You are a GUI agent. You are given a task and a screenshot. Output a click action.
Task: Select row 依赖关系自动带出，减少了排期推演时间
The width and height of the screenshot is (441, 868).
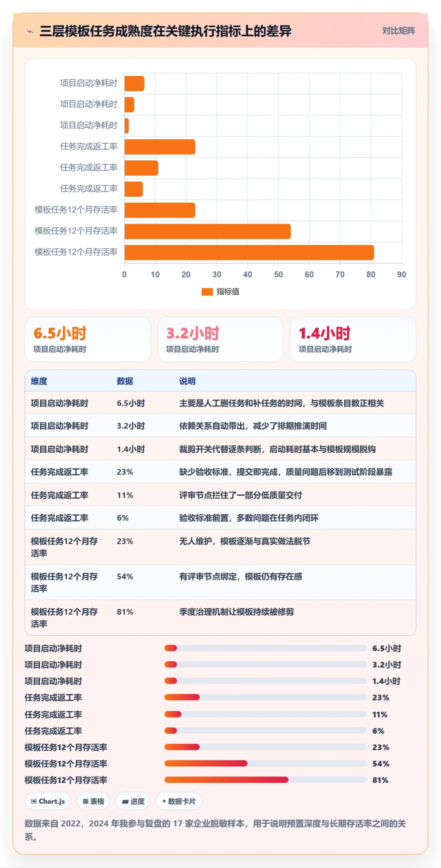(220, 426)
